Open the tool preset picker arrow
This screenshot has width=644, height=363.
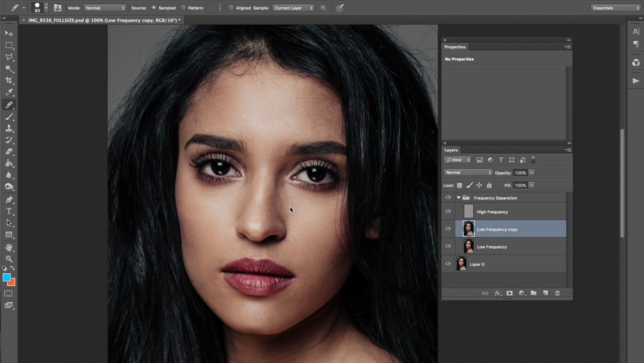pyautogui.click(x=24, y=8)
